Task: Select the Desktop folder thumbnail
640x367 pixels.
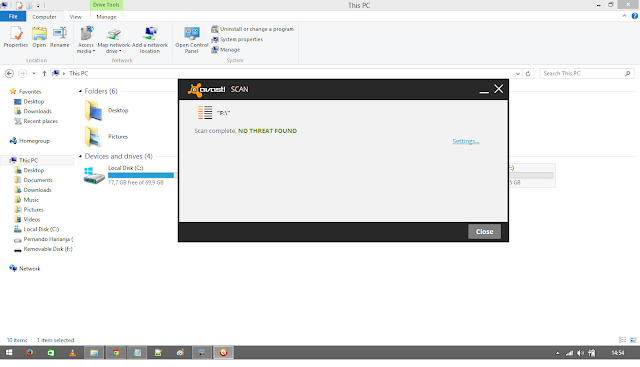Action: pyautogui.click(x=93, y=111)
